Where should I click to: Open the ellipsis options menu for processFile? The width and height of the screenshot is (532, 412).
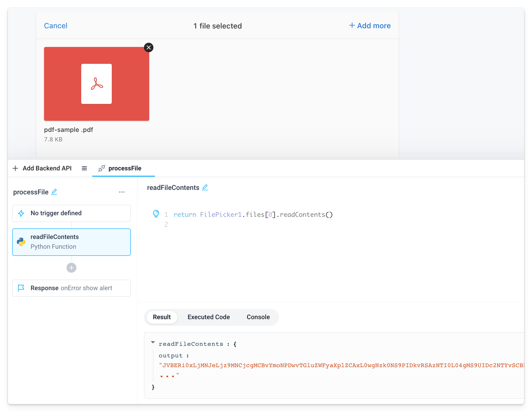pos(122,192)
